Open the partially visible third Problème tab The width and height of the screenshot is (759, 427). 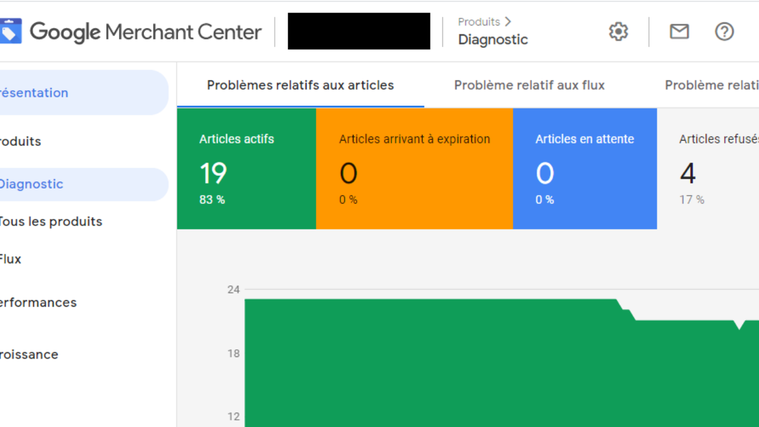[x=712, y=85]
